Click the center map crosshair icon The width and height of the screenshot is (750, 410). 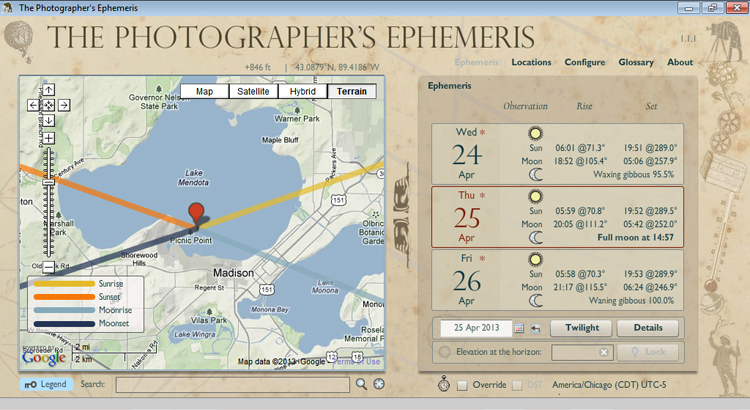pos(379,384)
